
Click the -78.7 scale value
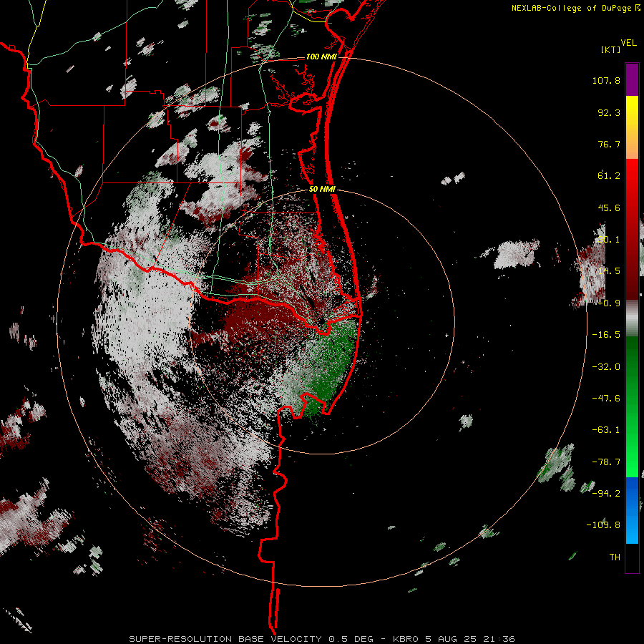tap(606, 462)
